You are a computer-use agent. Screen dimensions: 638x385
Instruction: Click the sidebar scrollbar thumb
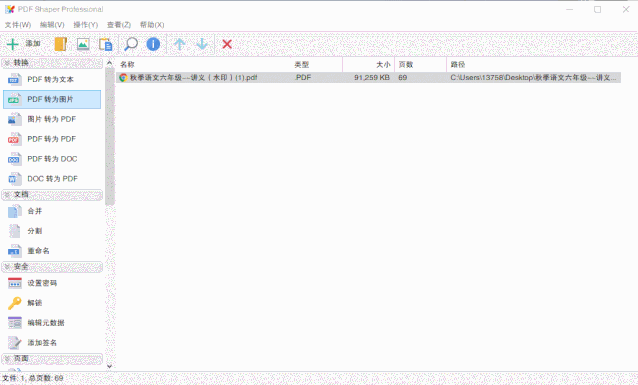(109, 136)
